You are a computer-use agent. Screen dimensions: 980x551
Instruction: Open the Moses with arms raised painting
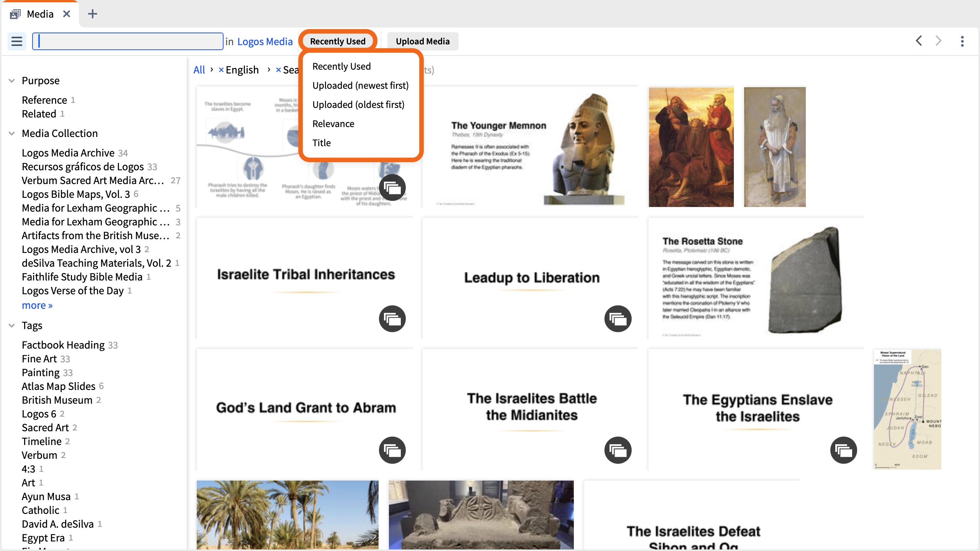pyautogui.click(x=691, y=147)
